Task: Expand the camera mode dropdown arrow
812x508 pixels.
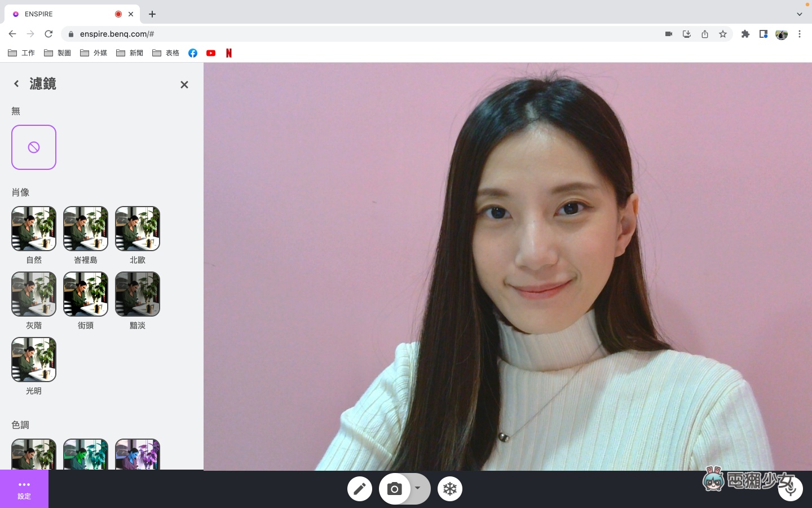Action: (x=418, y=488)
